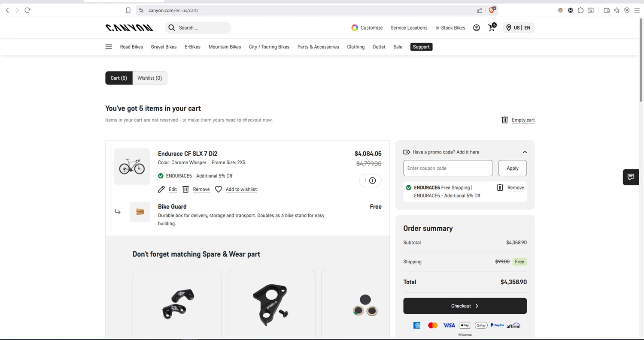Remove the ENDURACE5 promo code
644x340 pixels.
tap(516, 187)
